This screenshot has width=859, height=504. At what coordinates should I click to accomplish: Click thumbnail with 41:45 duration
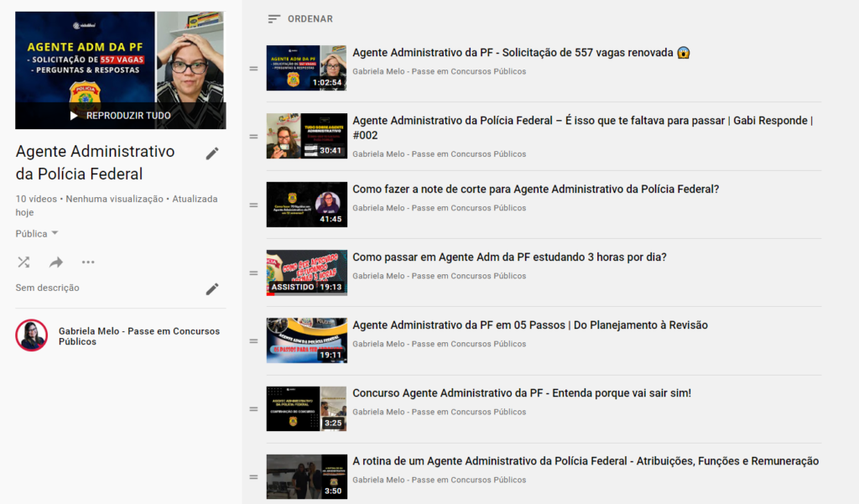307,205
